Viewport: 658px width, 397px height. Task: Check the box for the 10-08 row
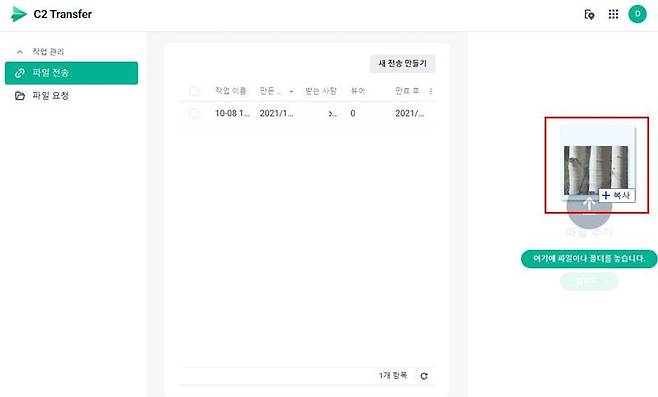[194, 113]
